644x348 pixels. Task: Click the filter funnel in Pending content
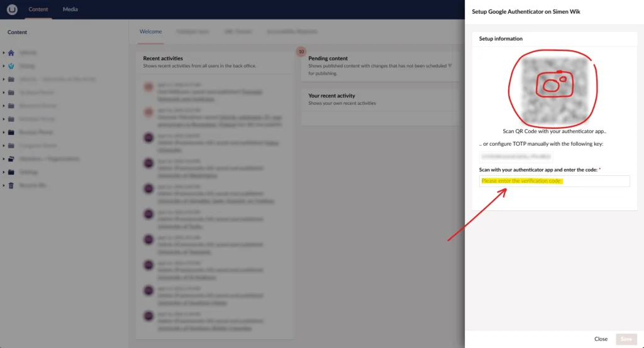point(450,65)
